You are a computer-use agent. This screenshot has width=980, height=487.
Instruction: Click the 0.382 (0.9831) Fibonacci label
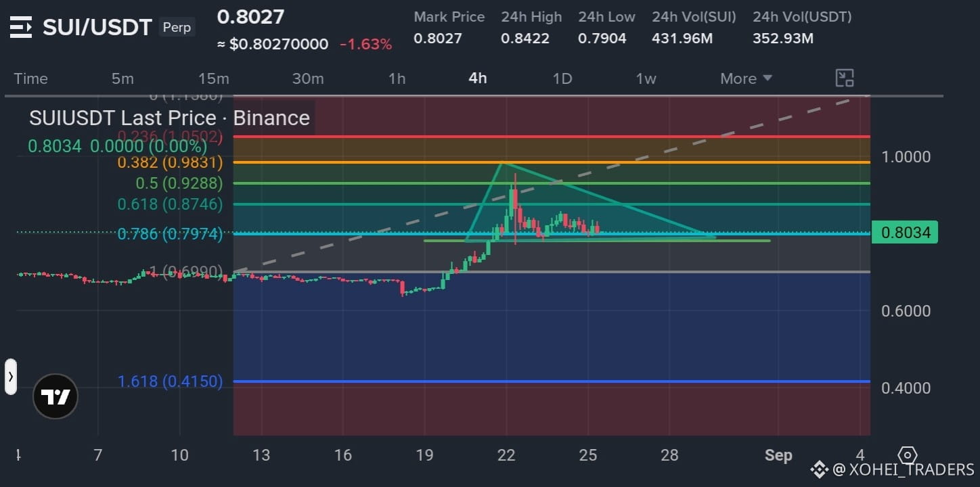coord(170,162)
